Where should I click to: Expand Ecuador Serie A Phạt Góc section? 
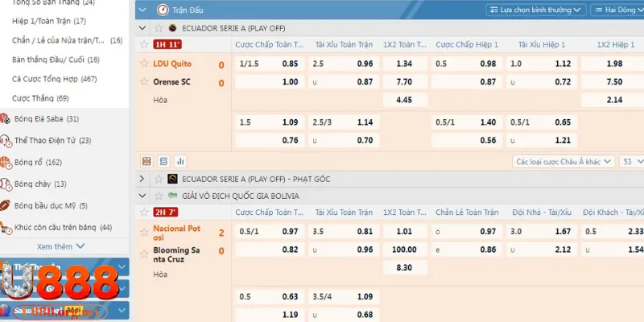pos(142,179)
